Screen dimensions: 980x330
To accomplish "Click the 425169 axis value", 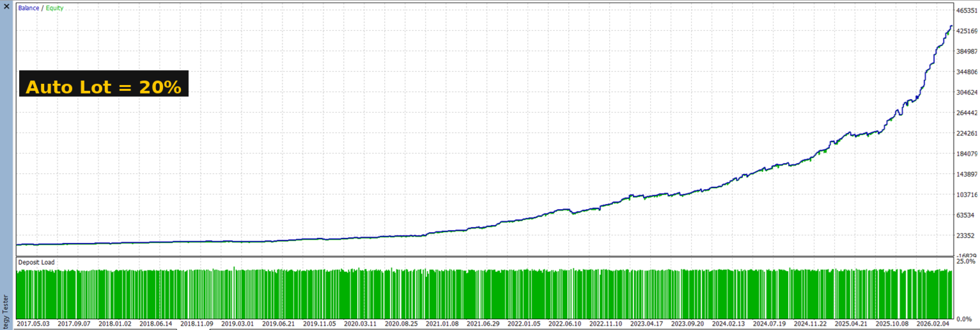I will point(966,31).
